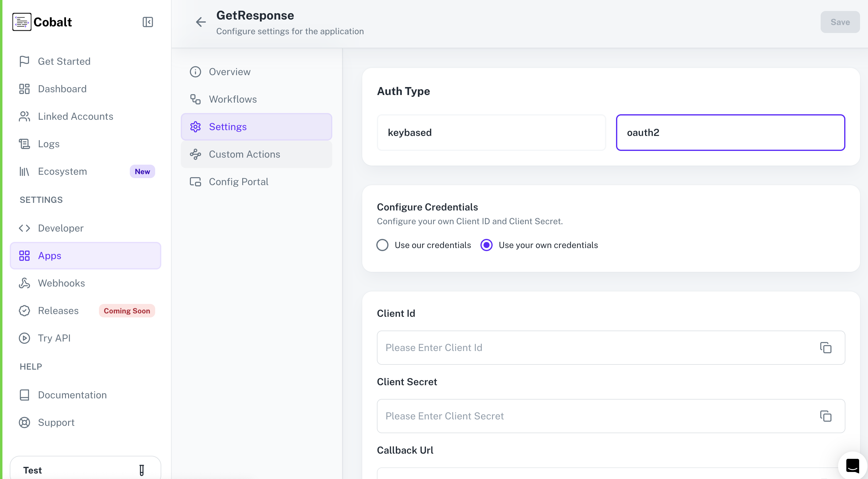Open the Documentation link
Image resolution: width=868 pixels, height=479 pixels.
coord(72,395)
